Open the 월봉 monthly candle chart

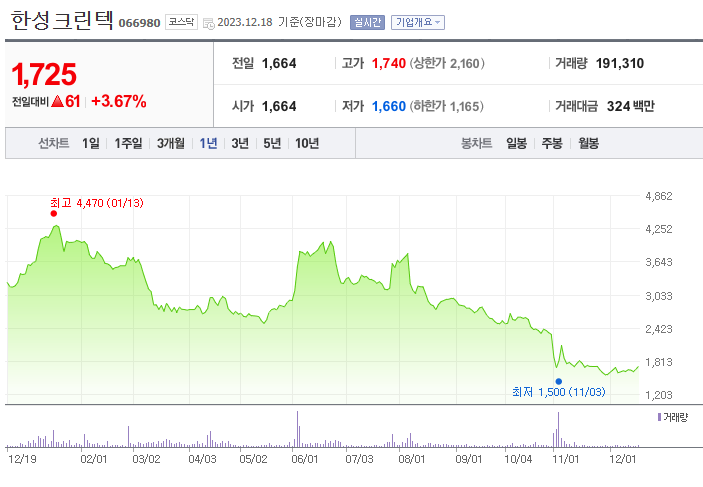(x=589, y=143)
